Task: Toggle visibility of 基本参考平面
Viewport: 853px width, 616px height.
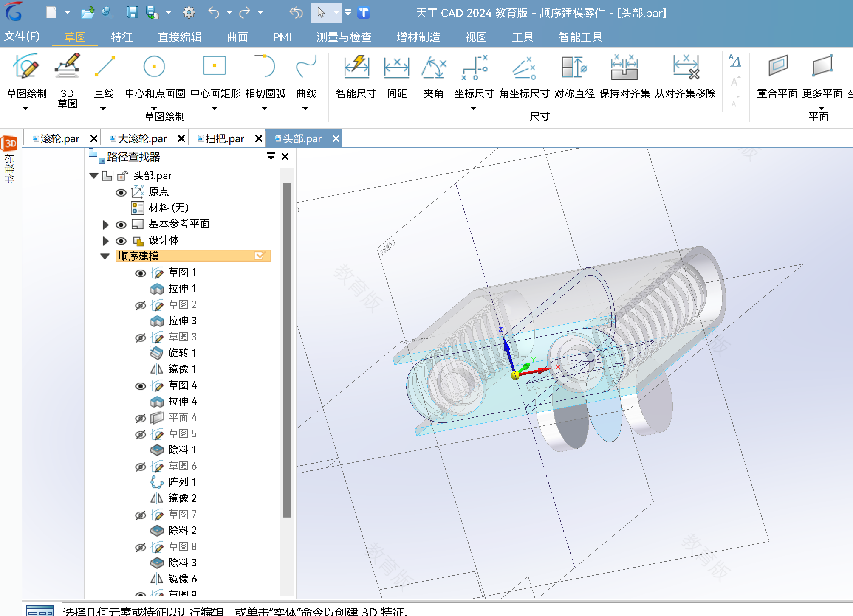Action: point(121,225)
